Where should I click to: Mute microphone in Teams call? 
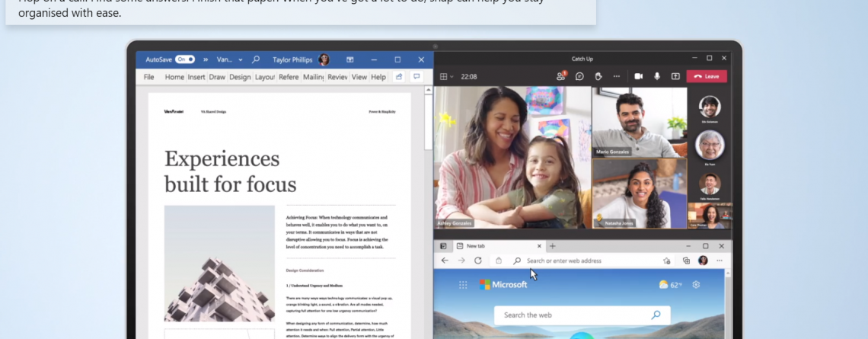pyautogui.click(x=656, y=76)
